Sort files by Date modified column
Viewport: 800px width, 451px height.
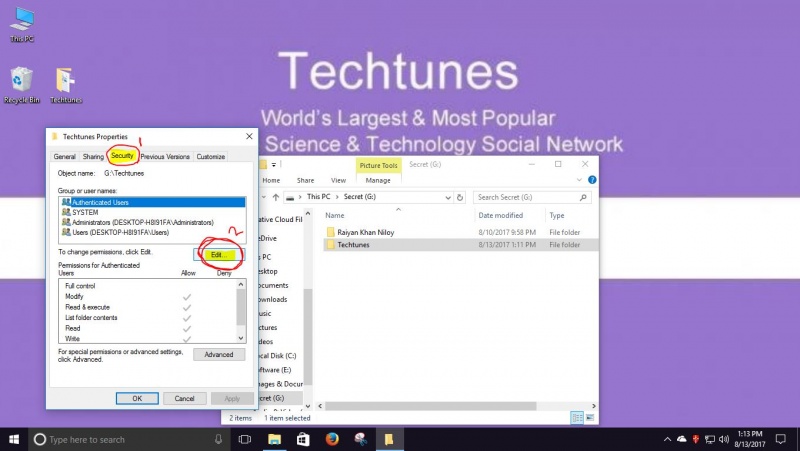click(x=501, y=215)
